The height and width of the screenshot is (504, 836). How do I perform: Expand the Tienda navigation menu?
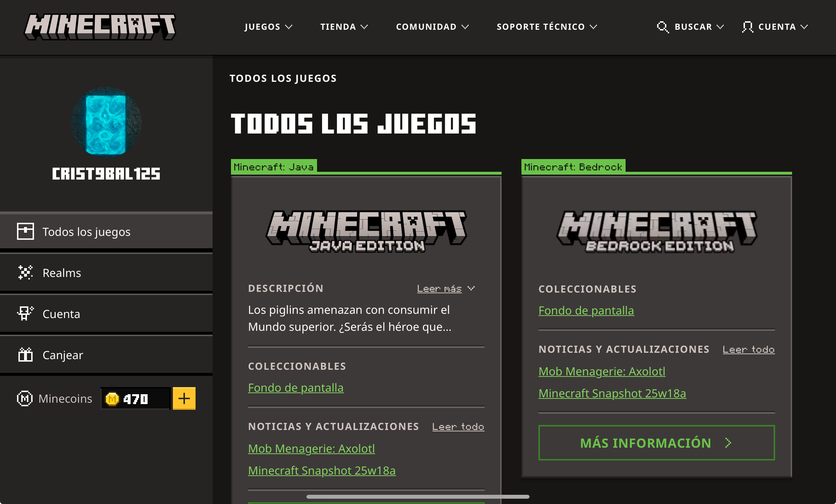pyautogui.click(x=344, y=27)
